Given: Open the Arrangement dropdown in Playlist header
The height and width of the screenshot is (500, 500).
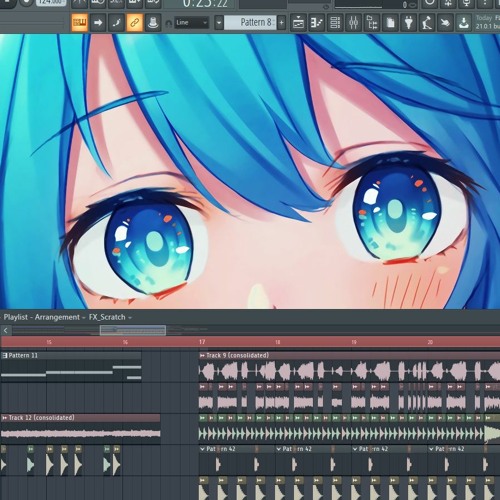Looking at the screenshot, I should coord(60,317).
